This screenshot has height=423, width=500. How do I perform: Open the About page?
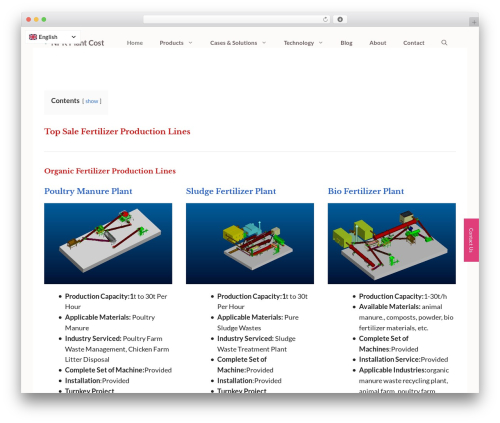coord(378,43)
